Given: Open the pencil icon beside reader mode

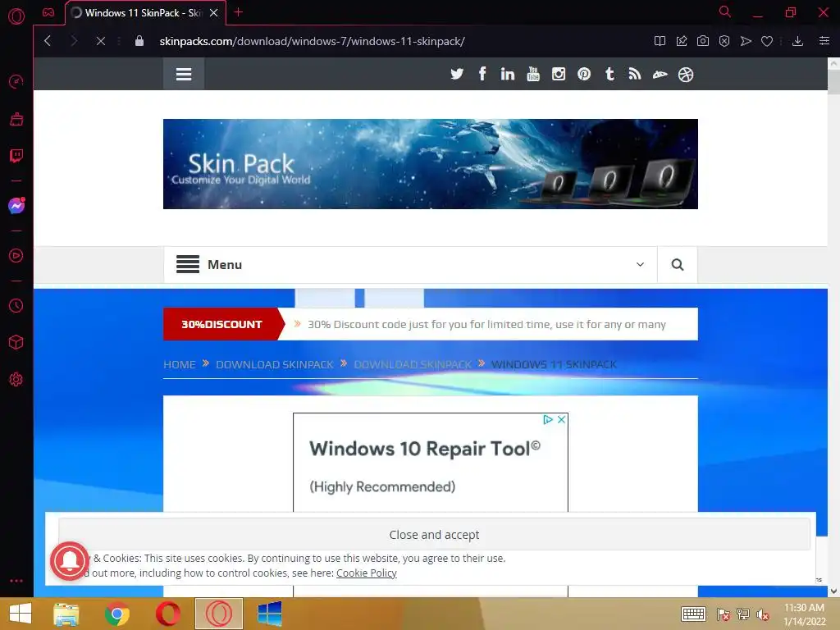Looking at the screenshot, I should (x=682, y=41).
